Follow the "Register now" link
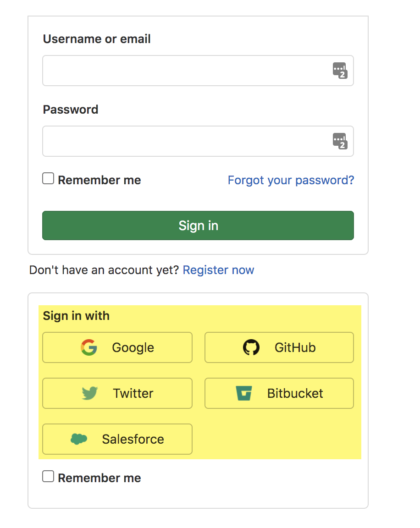This screenshot has height=528, width=420. [218, 270]
